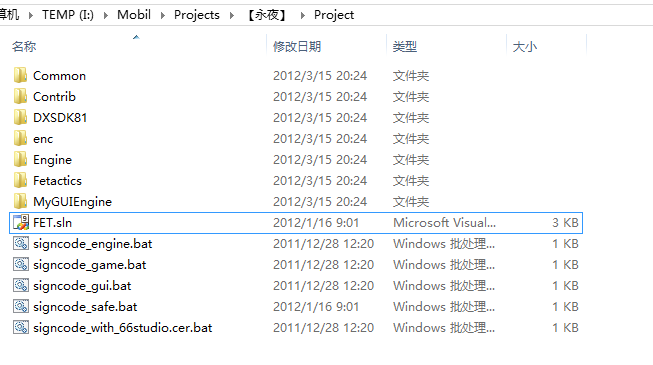653x365 pixels.
Task: Navigate to TEMP (I:) in the address bar
Action: (x=68, y=15)
